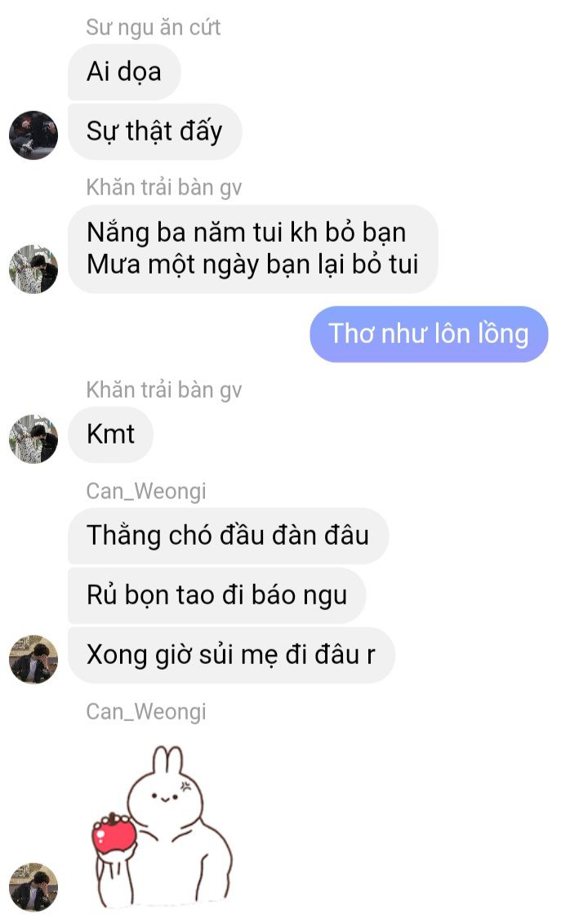This screenshot has width=588, height=922.
Task: Select the blue outgoing message bubble
Action: point(429,334)
